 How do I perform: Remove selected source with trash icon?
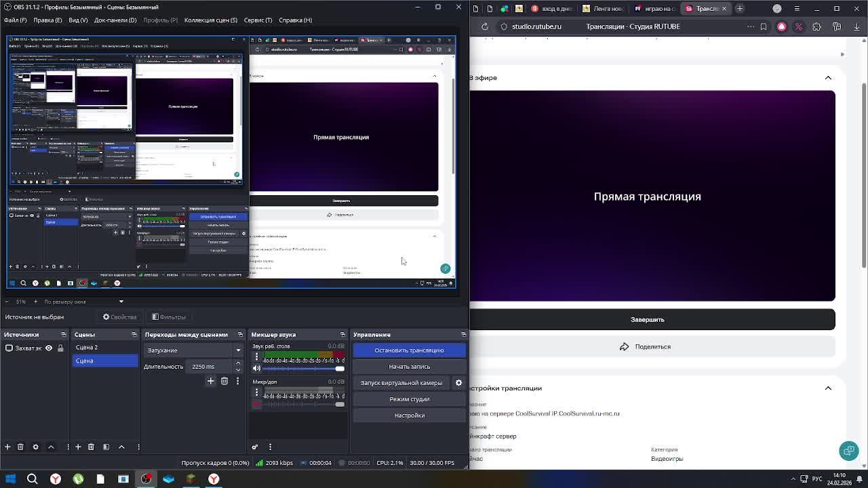point(20,447)
